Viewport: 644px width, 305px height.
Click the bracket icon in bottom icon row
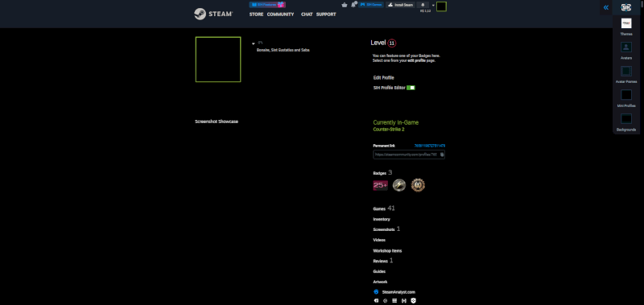404,301
